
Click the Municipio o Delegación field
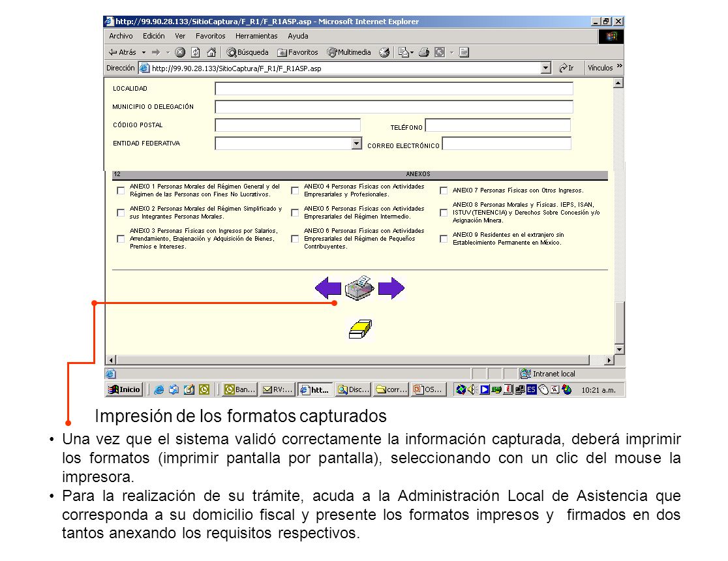point(394,107)
